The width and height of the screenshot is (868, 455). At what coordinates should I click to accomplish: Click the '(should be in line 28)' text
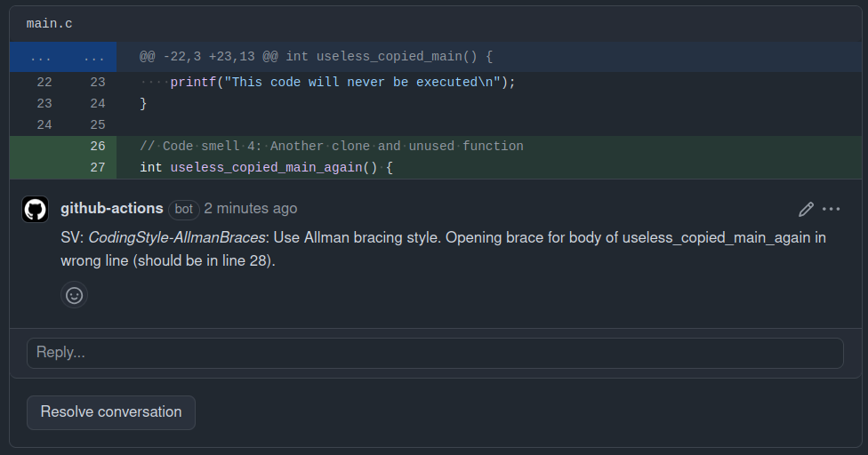pos(202,260)
